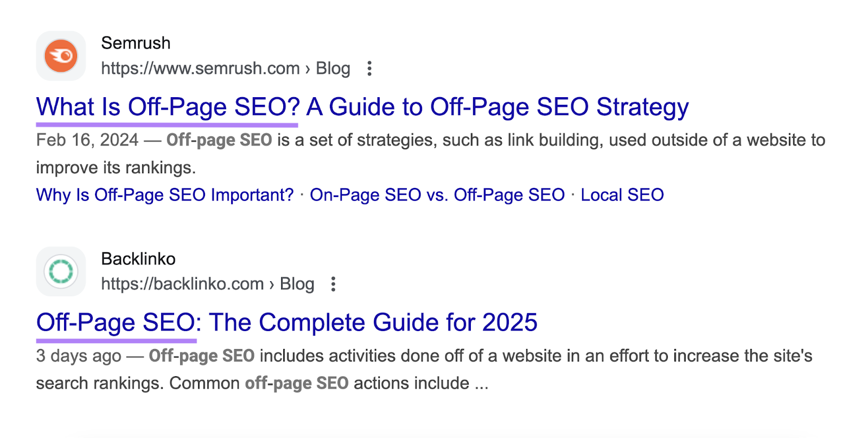Open the "Local SEO" sitelink
868x438 pixels.
(622, 194)
